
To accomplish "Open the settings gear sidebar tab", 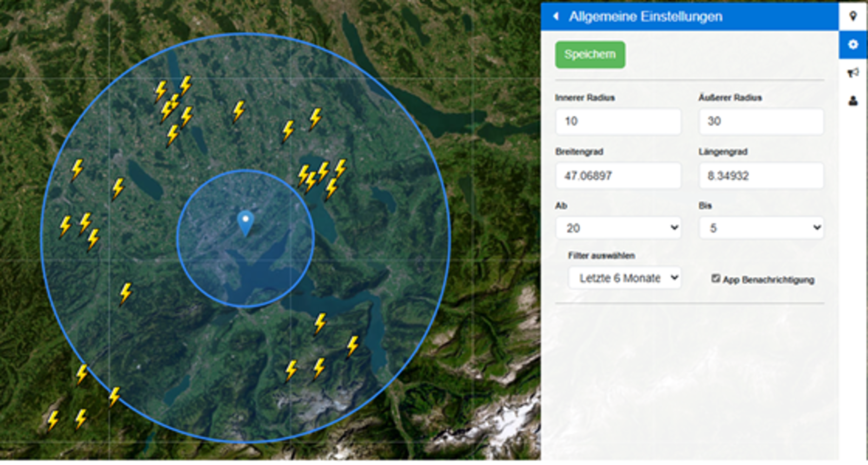I will 853,45.
